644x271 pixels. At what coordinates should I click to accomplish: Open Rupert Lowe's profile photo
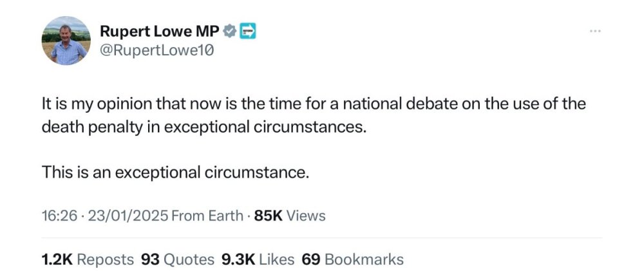click(x=66, y=41)
